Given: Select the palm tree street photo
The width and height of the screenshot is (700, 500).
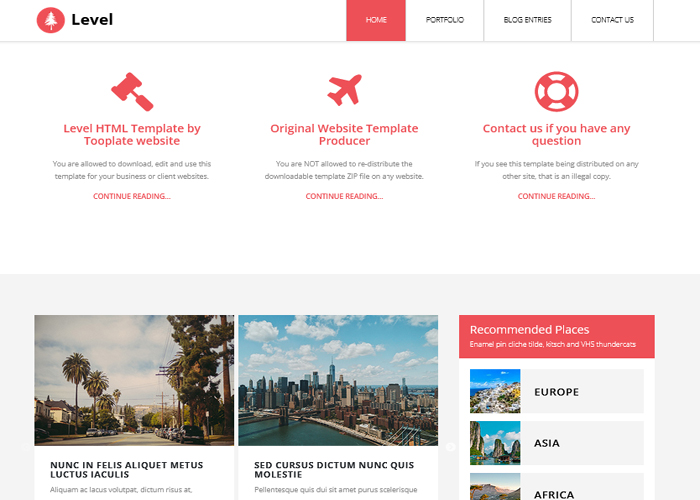Looking at the screenshot, I should pyautogui.click(x=134, y=380).
